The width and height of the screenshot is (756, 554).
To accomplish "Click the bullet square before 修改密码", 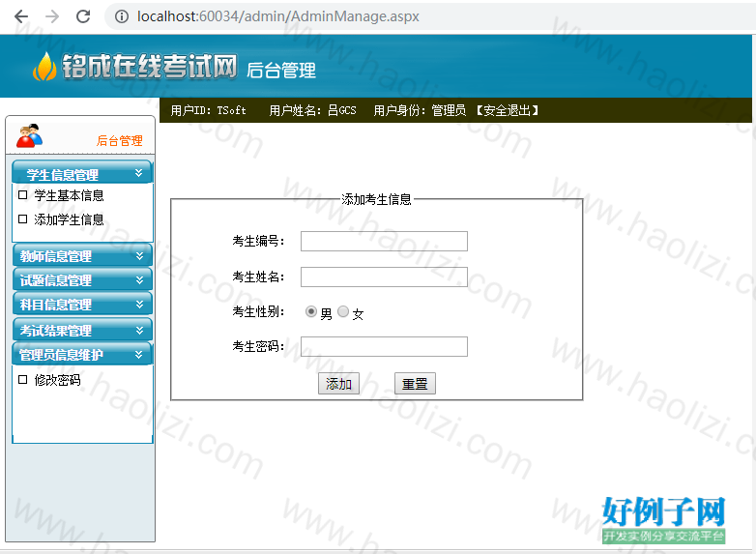I will tap(22, 380).
